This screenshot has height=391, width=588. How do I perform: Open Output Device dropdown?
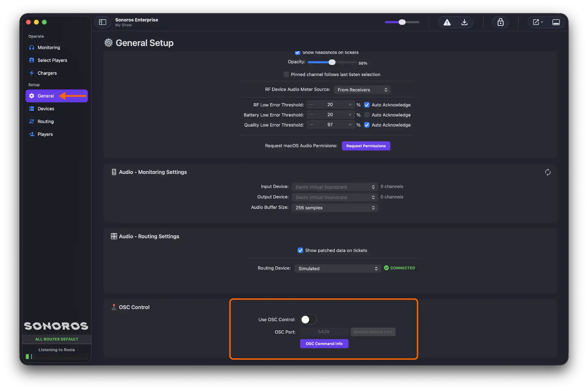[x=335, y=197]
